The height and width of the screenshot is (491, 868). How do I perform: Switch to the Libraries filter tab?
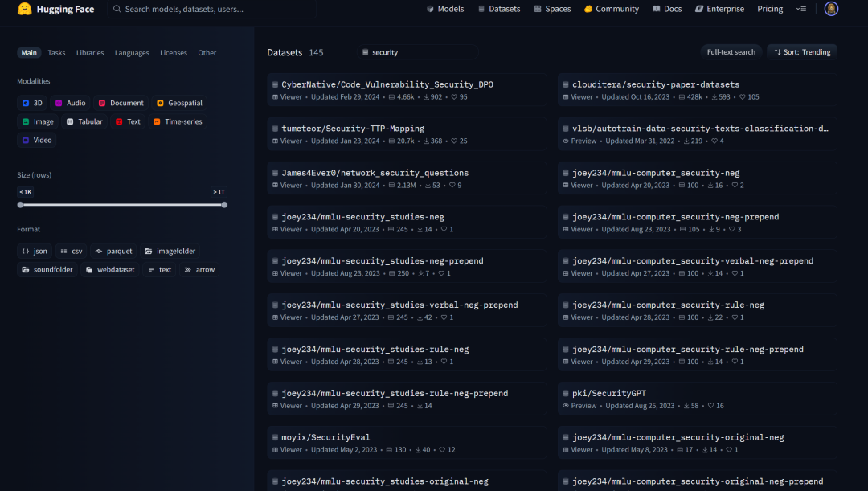point(90,52)
